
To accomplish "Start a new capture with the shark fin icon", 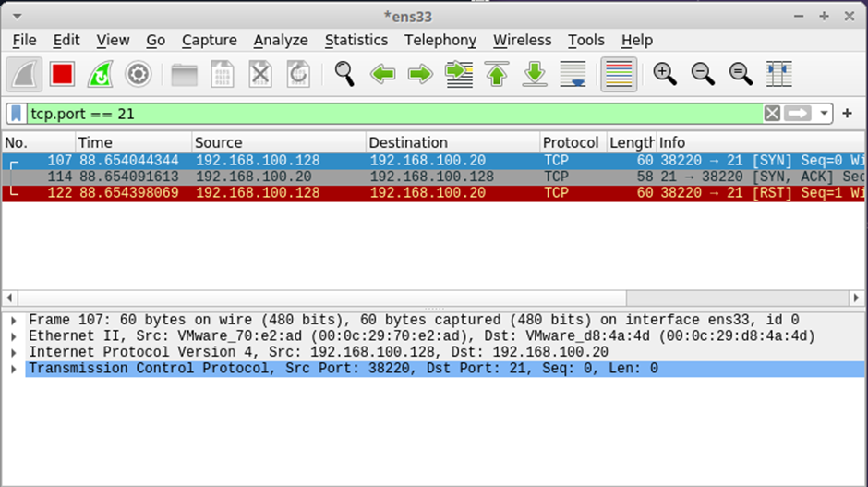I will click(24, 74).
